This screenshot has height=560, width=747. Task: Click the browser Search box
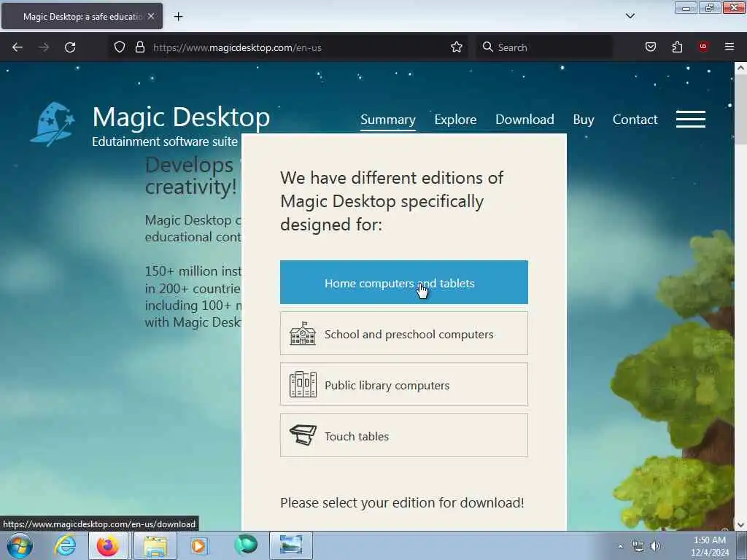[544, 47]
